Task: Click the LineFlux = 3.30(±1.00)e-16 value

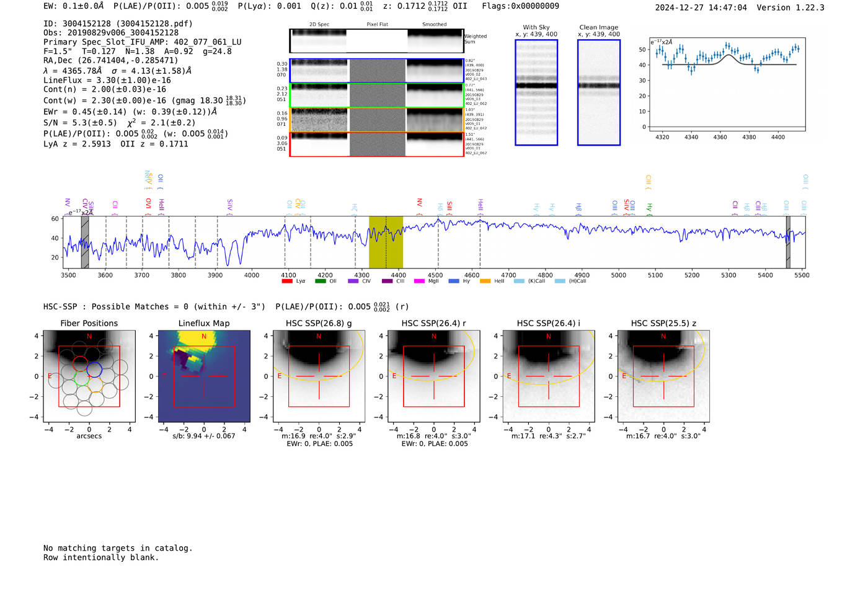Action: [107, 80]
